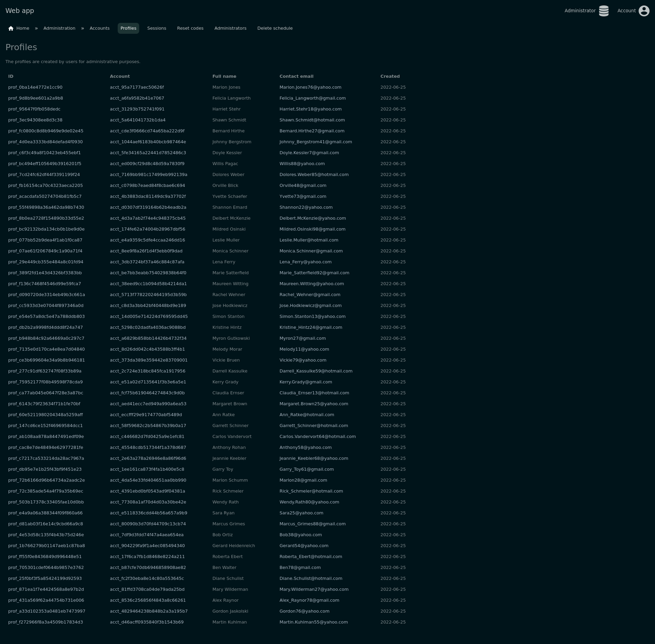Select the active Profiles tab
This screenshot has height=644, width=655.
pyautogui.click(x=128, y=28)
